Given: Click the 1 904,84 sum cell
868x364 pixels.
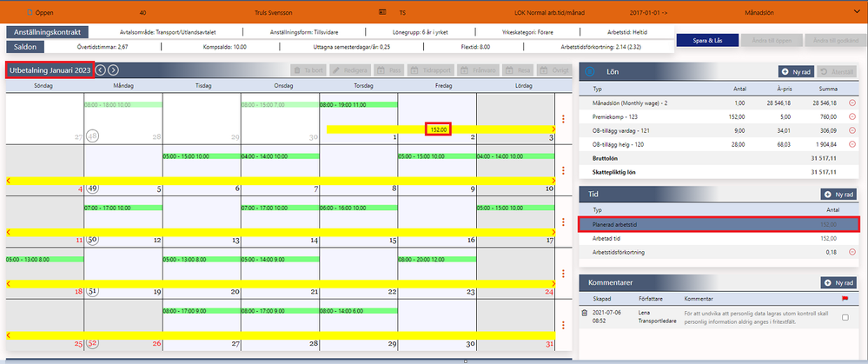Looking at the screenshot, I should 825,144.
